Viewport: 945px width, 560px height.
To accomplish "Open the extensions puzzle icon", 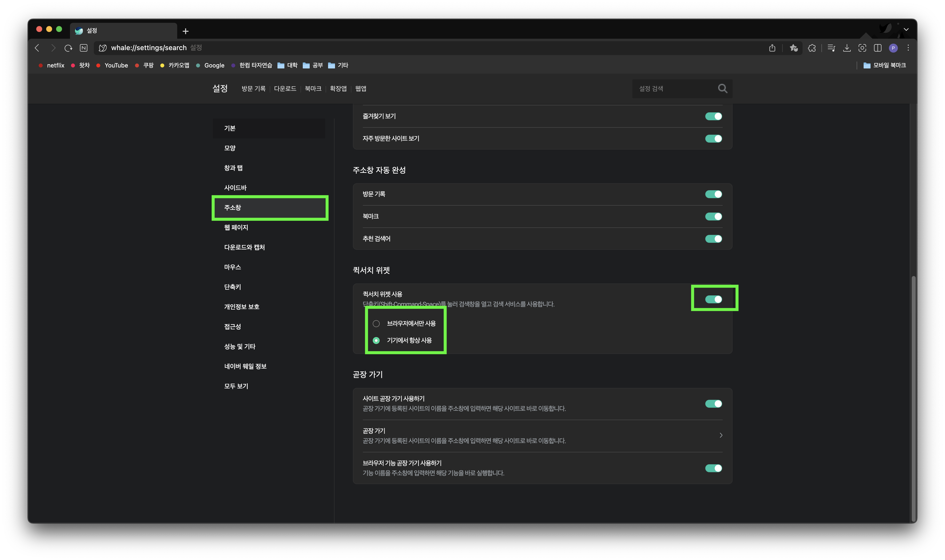I will (812, 48).
